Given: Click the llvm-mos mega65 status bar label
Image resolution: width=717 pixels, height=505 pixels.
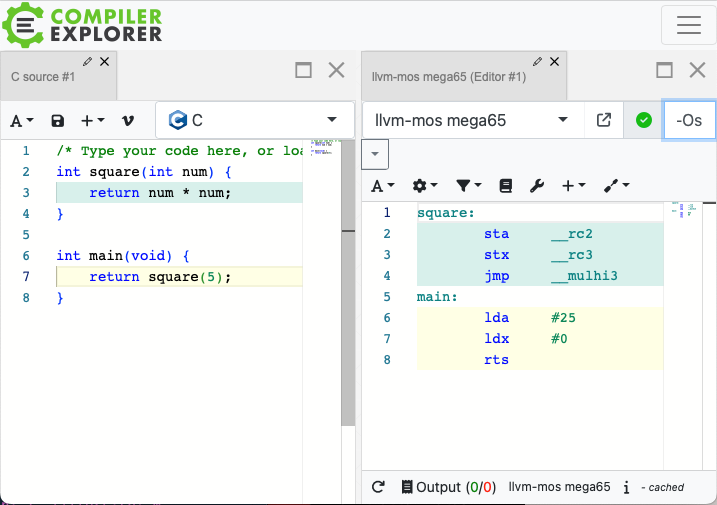Looking at the screenshot, I should (559, 487).
